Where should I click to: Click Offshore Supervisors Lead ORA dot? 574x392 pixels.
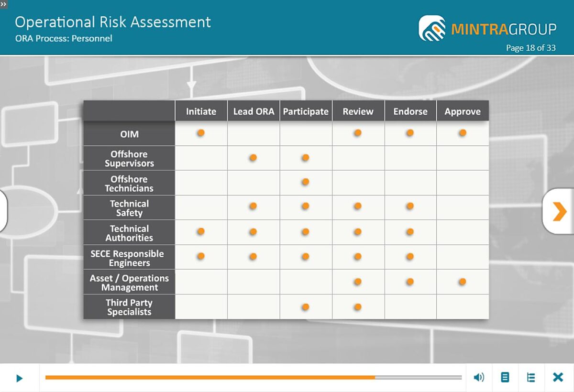click(253, 157)
